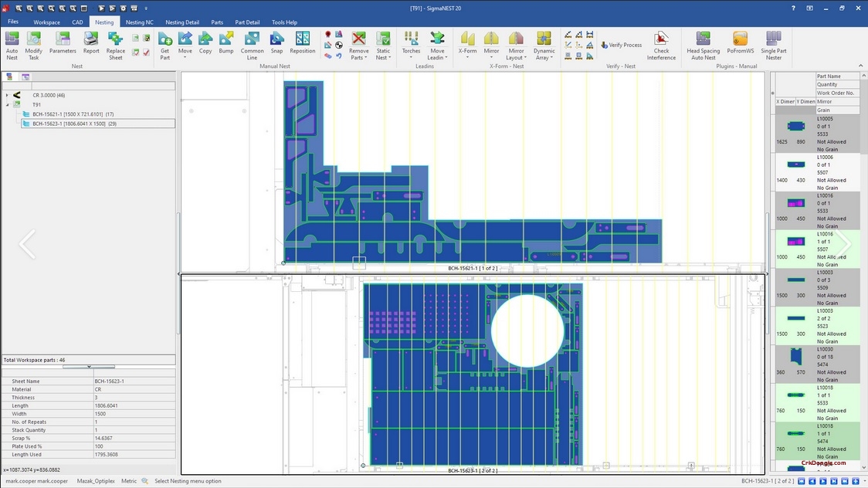Toggle the red checkmark option in Nest group
This screenshot has width=868, height=488.
pyautogui.click(x=147, y=52)
